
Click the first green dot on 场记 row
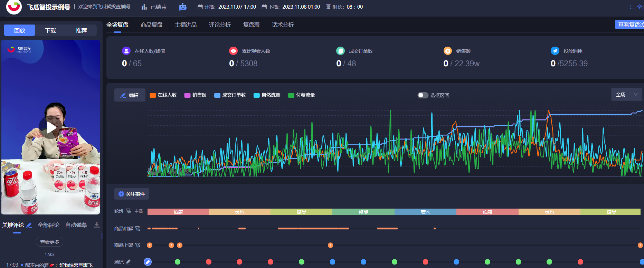click(178, 262)
